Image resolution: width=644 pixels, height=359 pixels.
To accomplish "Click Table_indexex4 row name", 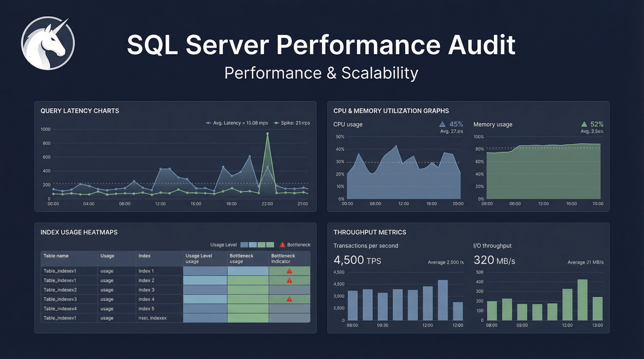I will (x=60, y=309).
